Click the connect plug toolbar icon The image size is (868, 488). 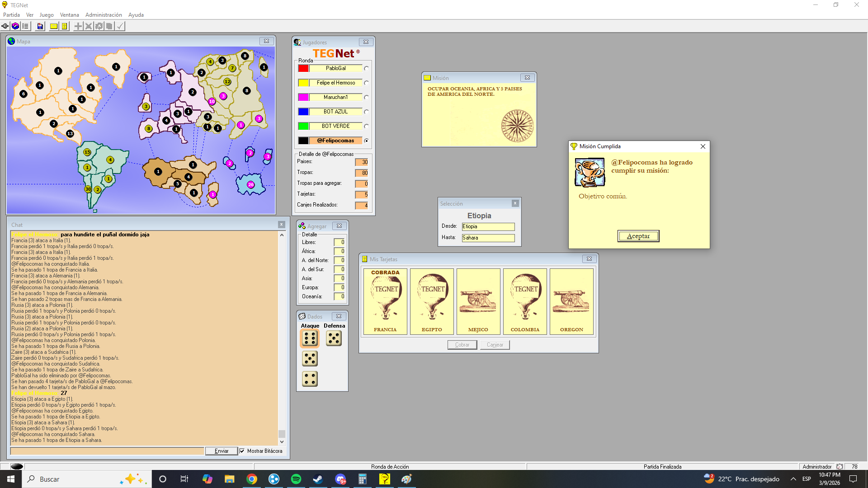click(x=5, y=26)
